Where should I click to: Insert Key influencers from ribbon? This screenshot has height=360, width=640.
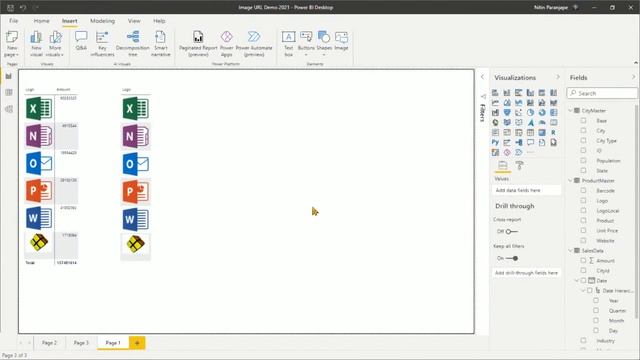pos(102,43)
